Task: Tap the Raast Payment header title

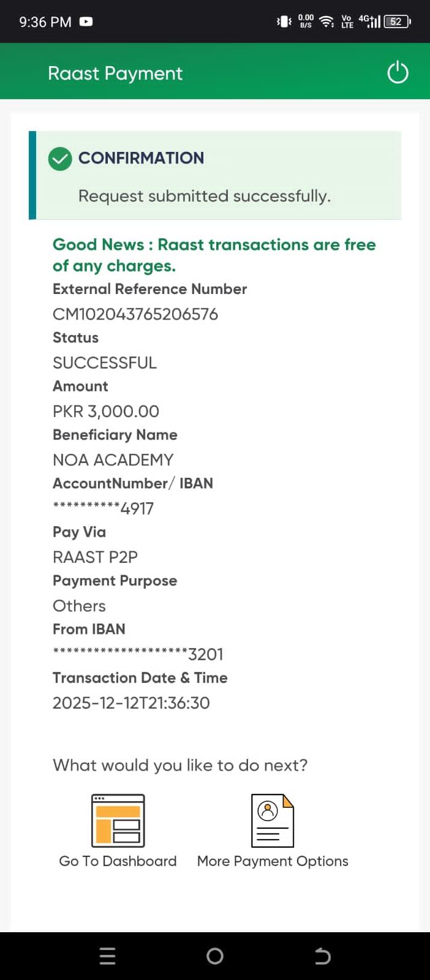Action: coord(115,73)
